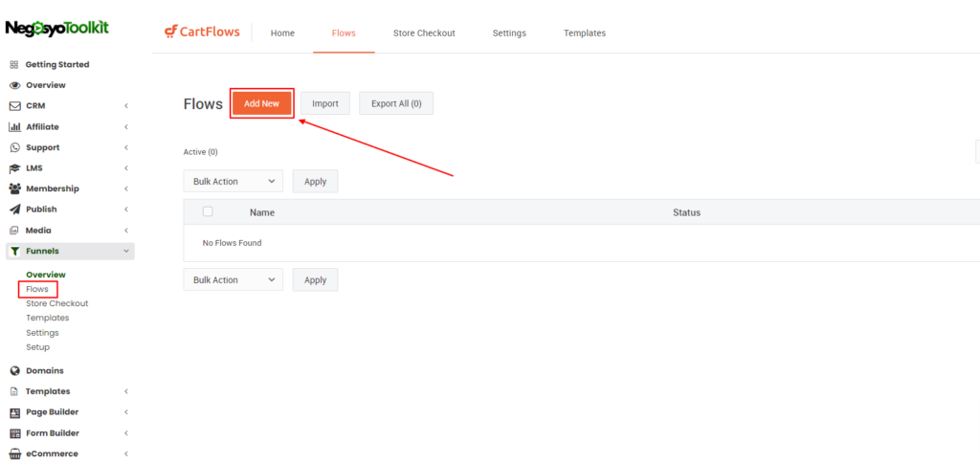Click the Add New flow button
The image size is (980, 464).
262,103
